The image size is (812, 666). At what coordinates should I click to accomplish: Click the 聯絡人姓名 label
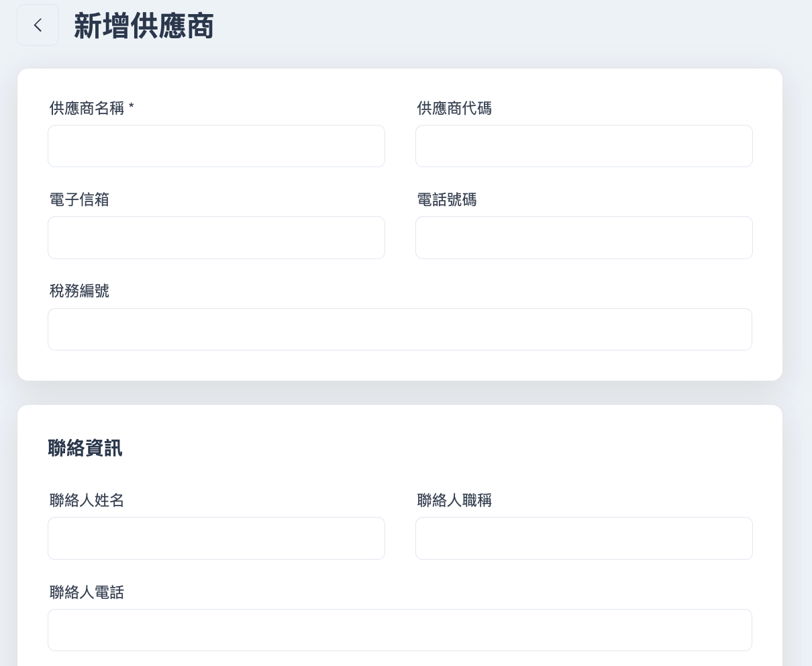(87, 500)
